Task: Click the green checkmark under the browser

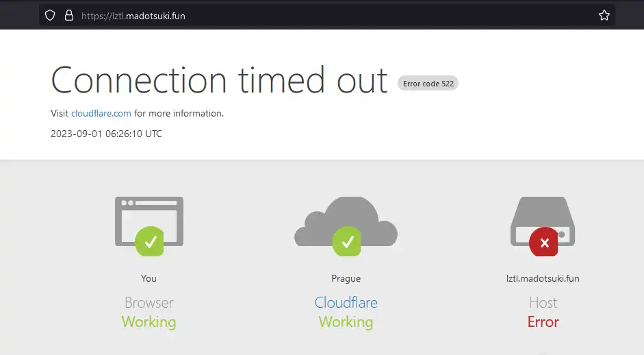Action: (151, 241)
